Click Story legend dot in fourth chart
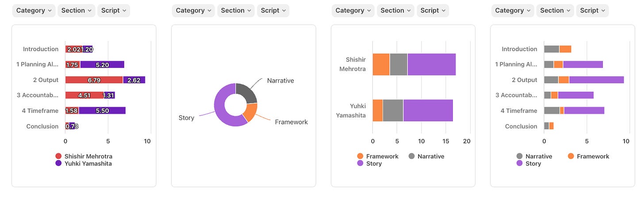The width and height of the screenshot is (644, 199). click(x=520, y=164)
